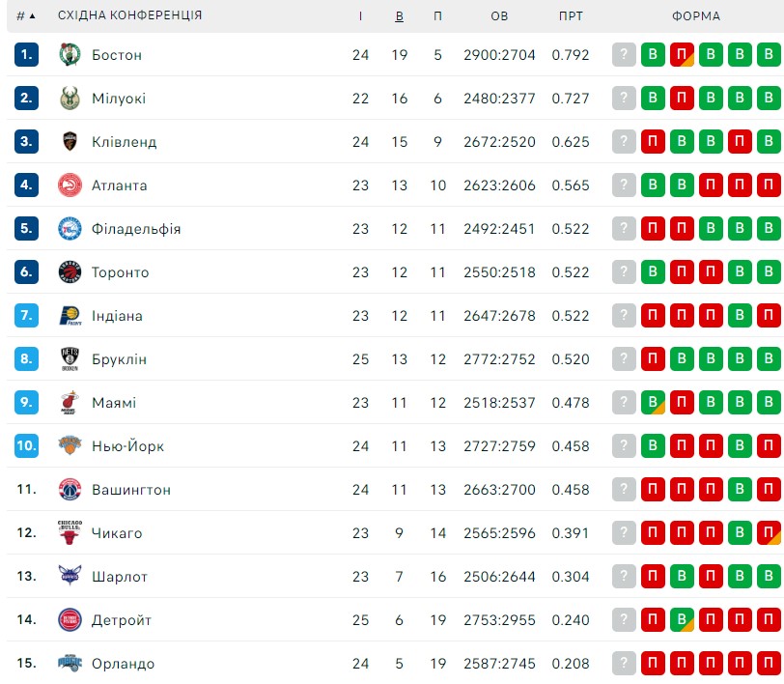Click Нью-Йорк rank 10 position badge
The width and height of the screenshot is (784, 684).
26,445
